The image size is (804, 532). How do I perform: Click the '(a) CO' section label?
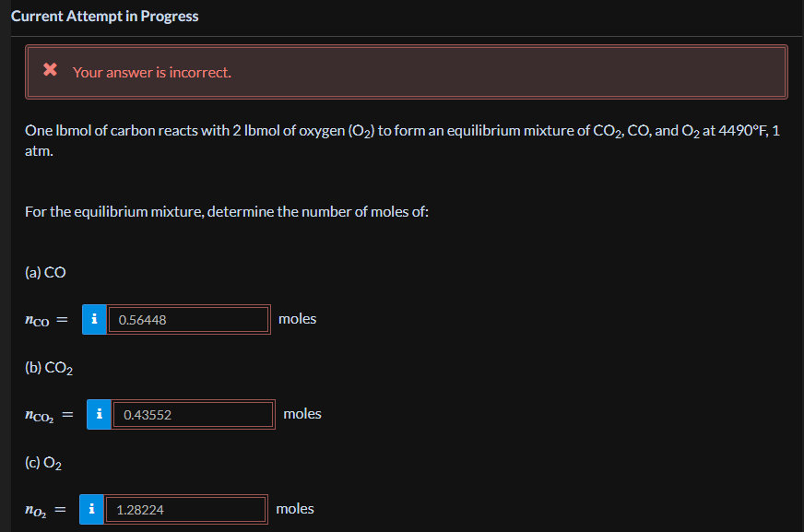(x=43, y=272)
